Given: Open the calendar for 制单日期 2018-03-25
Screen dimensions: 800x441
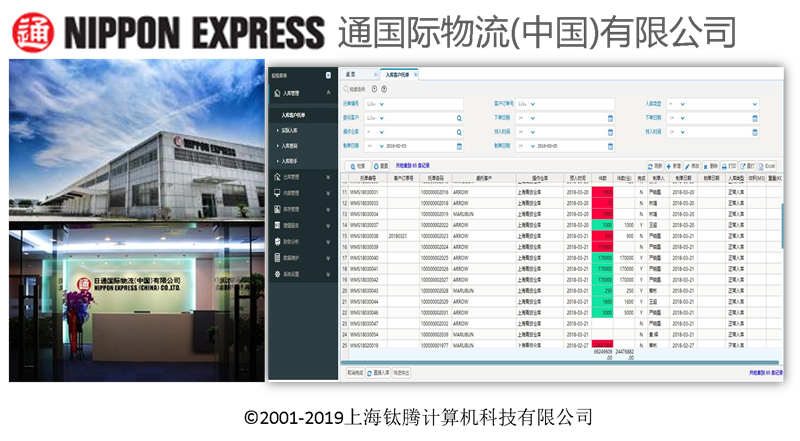Looking at the screenshot, I should (x=610, y=146).
